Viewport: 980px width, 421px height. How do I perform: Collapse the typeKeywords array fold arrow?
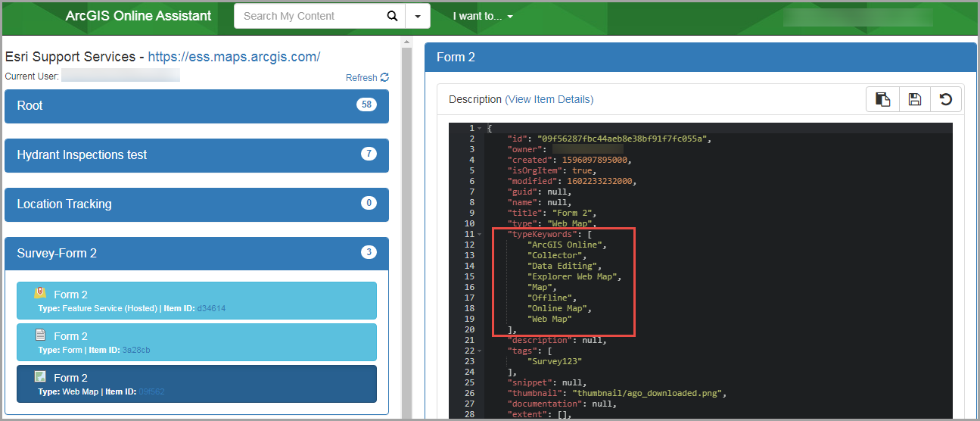point(479,234)
